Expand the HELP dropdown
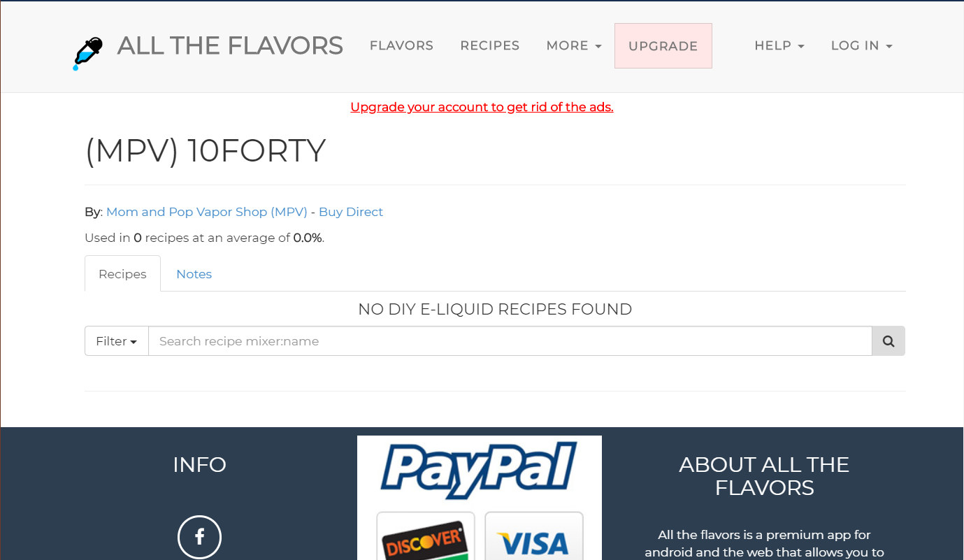This screenshot has width=964, height=560. coord(779,45)
